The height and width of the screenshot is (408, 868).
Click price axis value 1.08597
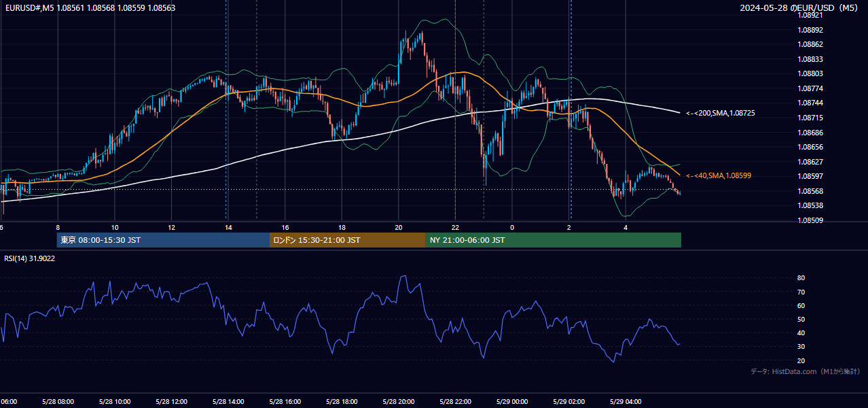(x=811, y=176)
